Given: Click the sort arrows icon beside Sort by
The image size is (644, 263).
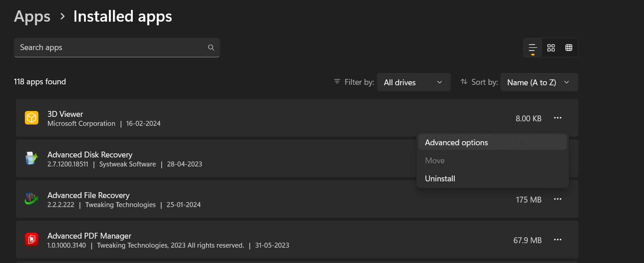Looking at the screenshot, I should coord(464,82).
